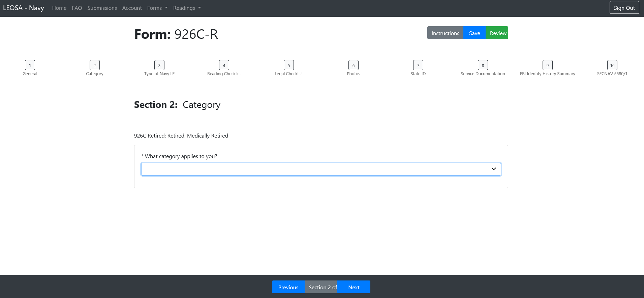
Task: Navigate to the FAQ page
Action: (77, 8)
